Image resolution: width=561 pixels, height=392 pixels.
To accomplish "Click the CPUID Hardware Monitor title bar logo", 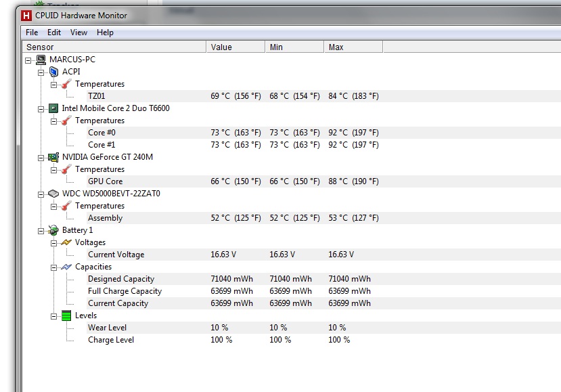I will (26, 16).
